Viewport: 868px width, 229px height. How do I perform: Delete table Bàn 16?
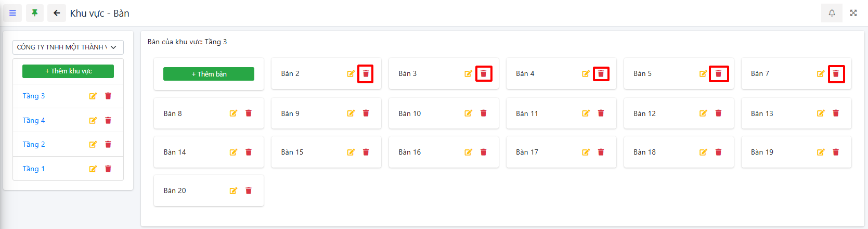[x=483, y=152]
